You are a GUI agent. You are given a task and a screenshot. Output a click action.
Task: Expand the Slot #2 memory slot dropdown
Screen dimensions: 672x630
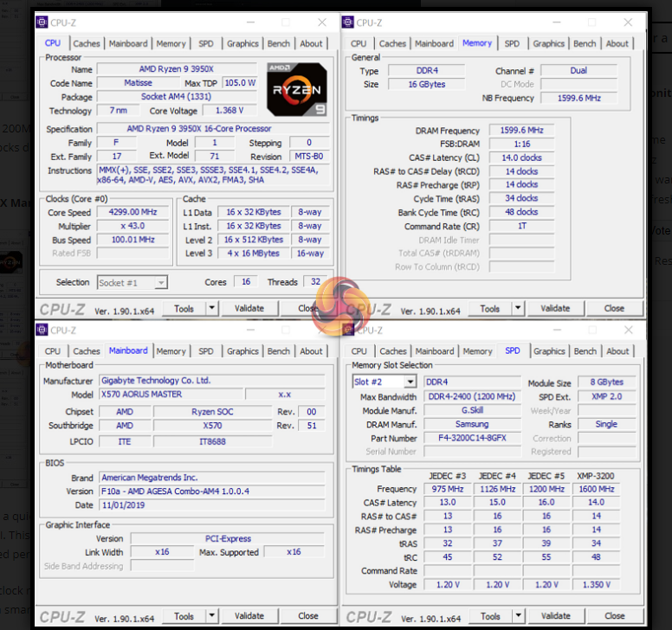410,381
